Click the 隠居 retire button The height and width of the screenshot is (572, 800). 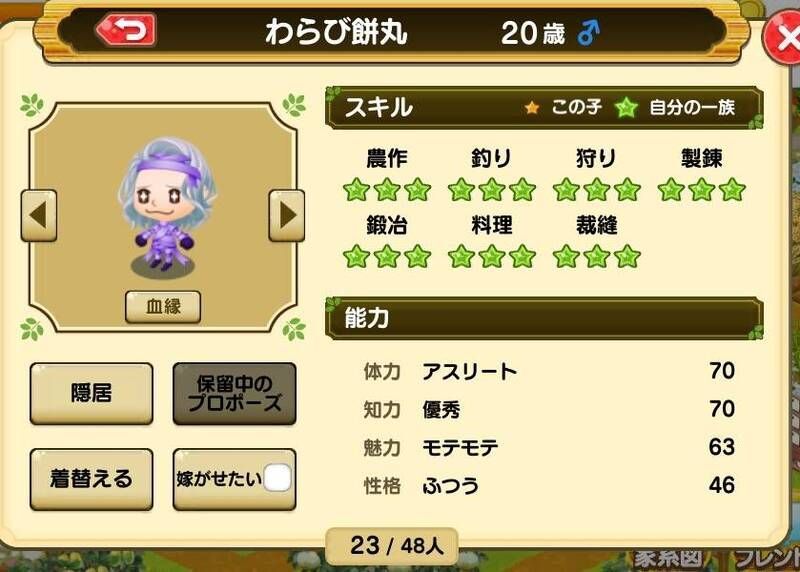[91, 393]
